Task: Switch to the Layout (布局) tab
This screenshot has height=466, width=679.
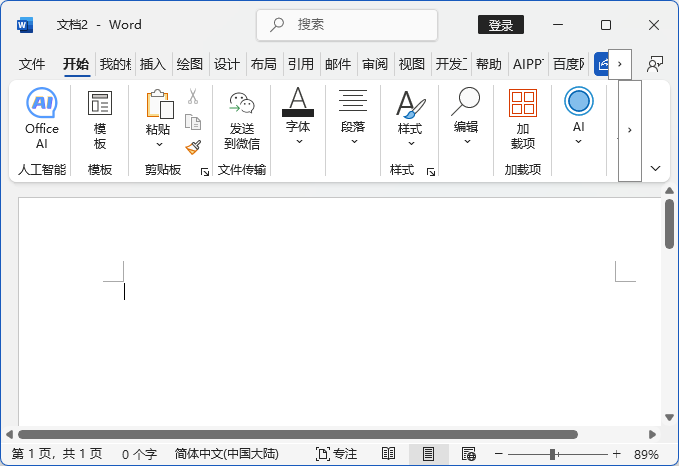Action: coord(263,64)
